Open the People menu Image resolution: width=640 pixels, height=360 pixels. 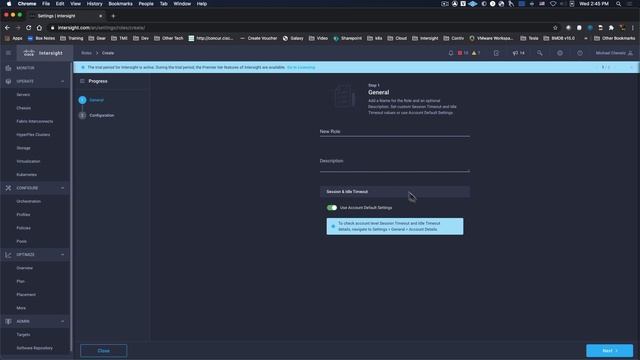pyautogui.click(x=146, y=4)
